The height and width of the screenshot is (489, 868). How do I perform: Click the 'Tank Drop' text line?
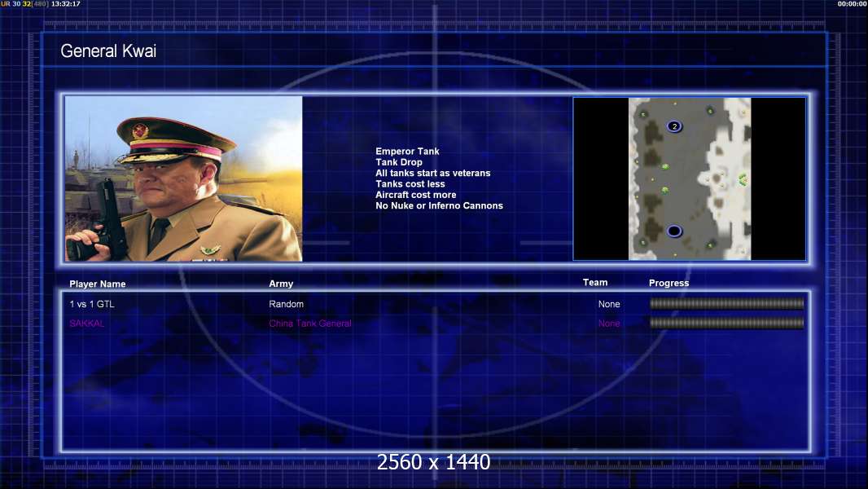point(398,162)
